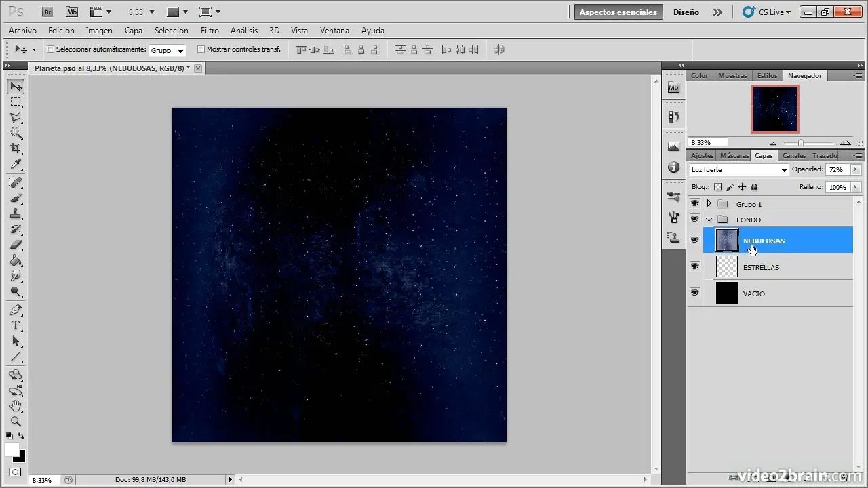Hide the NEBULOSAS layer
Viewport: 868px width, 488px height.
(x=694, y=240)
